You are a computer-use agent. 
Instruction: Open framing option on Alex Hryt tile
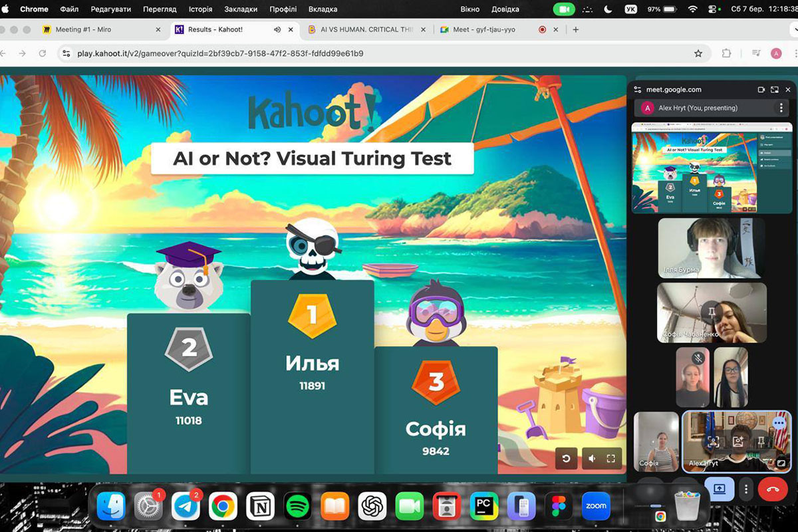[712, 441]
